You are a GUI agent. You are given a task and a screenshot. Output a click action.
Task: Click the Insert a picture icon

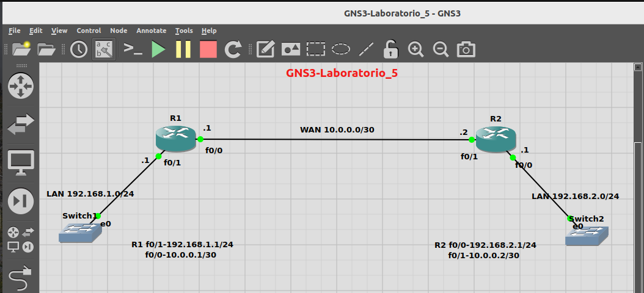(290, 49)
